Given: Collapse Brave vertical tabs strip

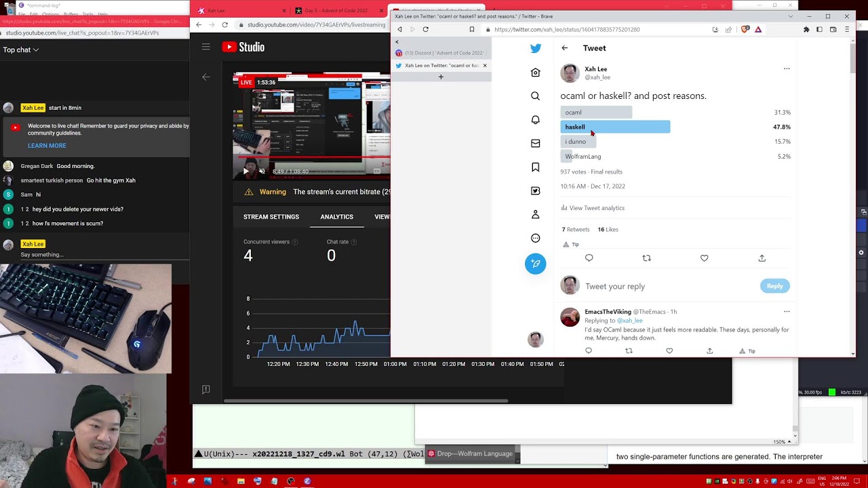Looking at the screenshot, I should pyautogui.click(x=397, y=42).
